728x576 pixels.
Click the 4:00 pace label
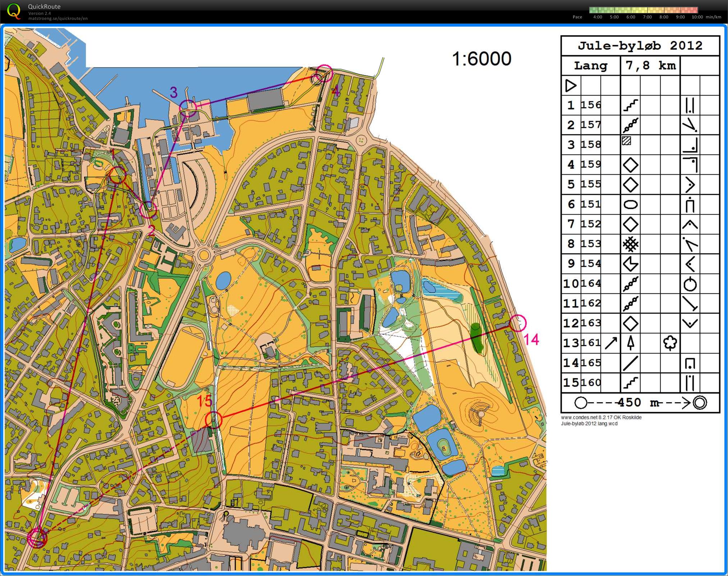[x=597, y=17]
